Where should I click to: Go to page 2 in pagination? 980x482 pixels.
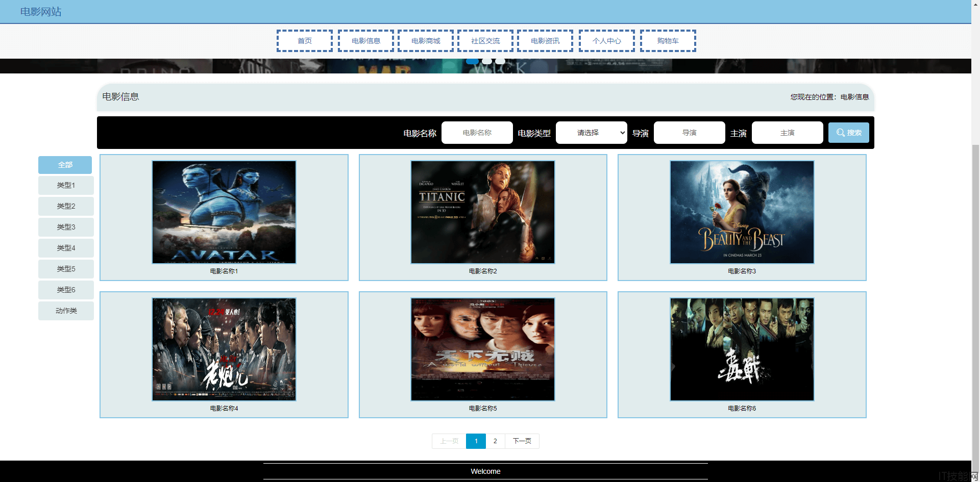pyautogui.click(x=495, y=441)
